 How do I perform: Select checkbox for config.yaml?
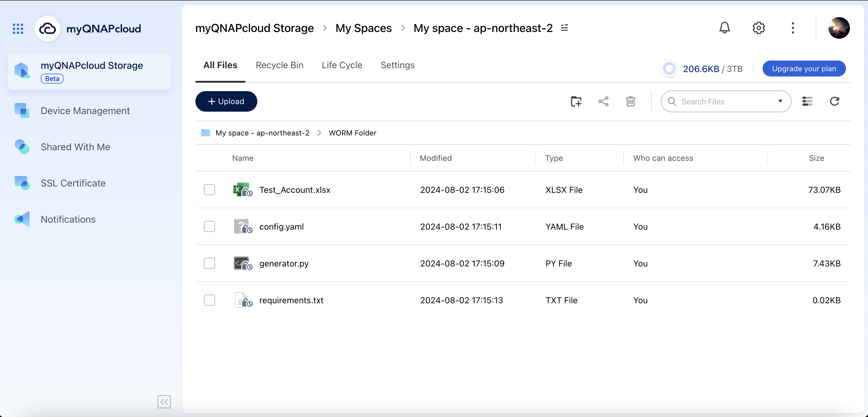click(209, 227)
